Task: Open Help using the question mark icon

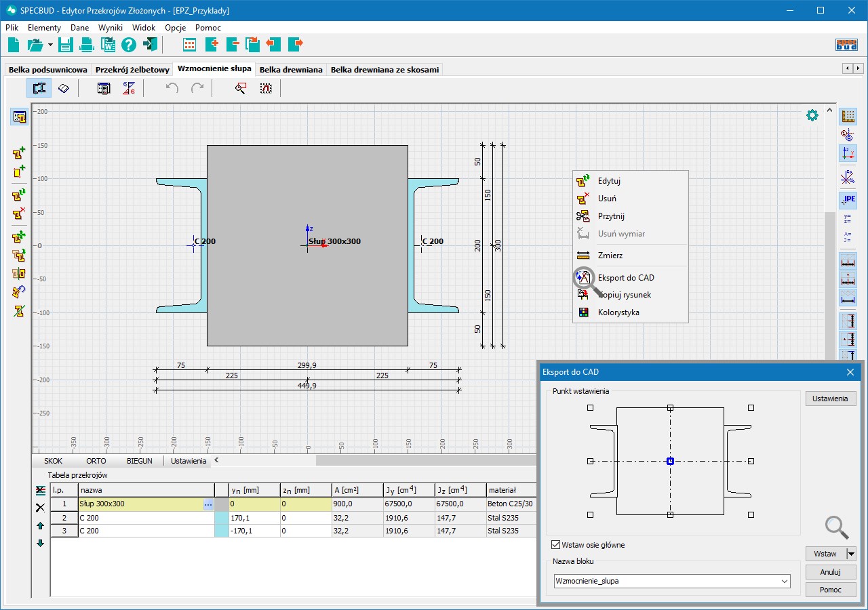Action: [129, 45]
